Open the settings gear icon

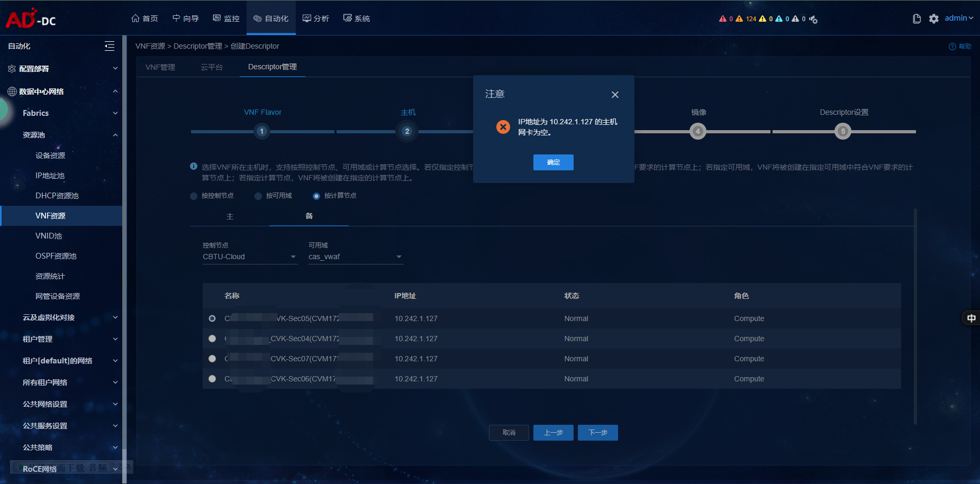pyautogui.click(x=934, y=19)
